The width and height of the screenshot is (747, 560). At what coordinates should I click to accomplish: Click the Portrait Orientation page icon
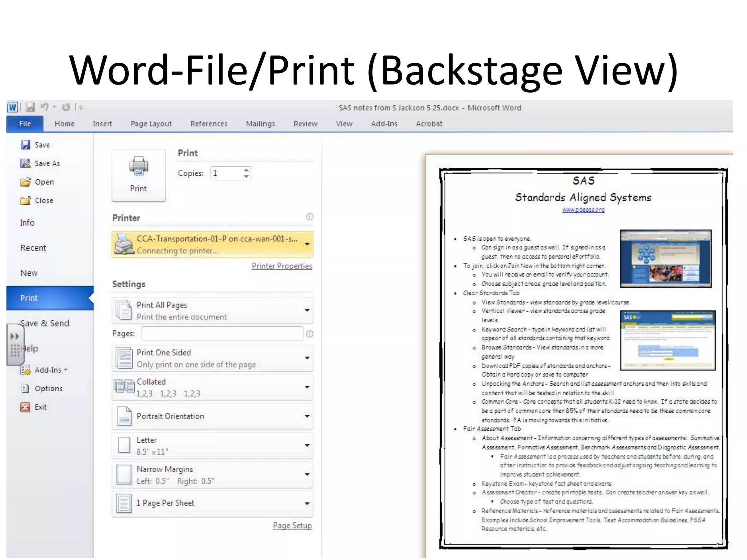(124, 416)
